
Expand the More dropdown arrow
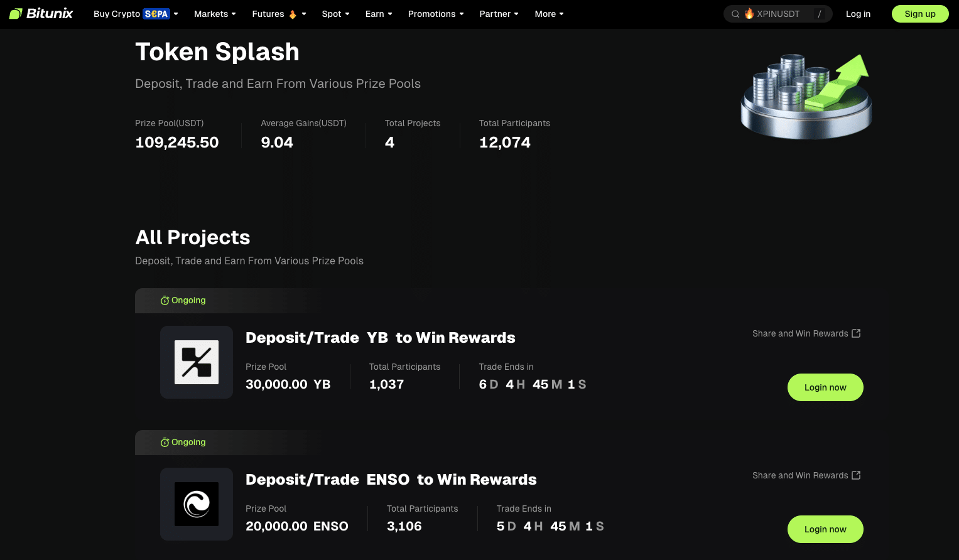(x=561, y=14)
